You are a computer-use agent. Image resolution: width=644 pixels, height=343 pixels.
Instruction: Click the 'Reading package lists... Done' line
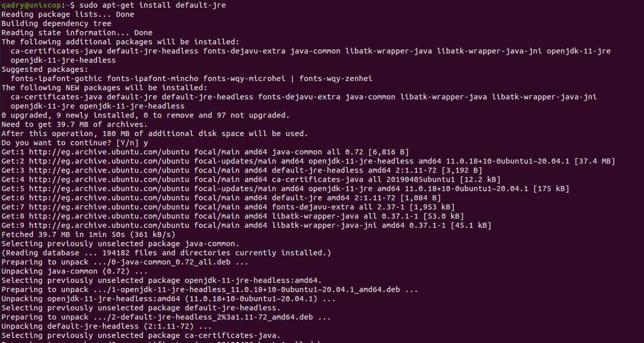coord(68,14)
